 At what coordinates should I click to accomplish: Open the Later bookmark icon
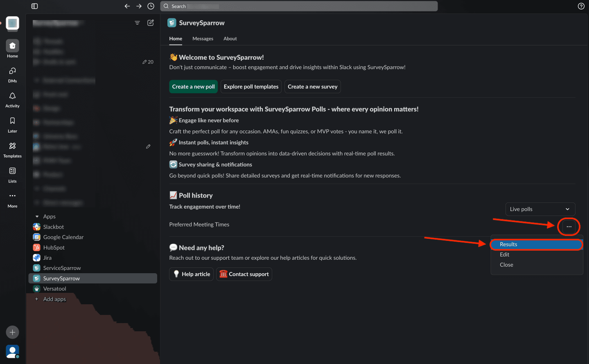[x=12, y=121]
